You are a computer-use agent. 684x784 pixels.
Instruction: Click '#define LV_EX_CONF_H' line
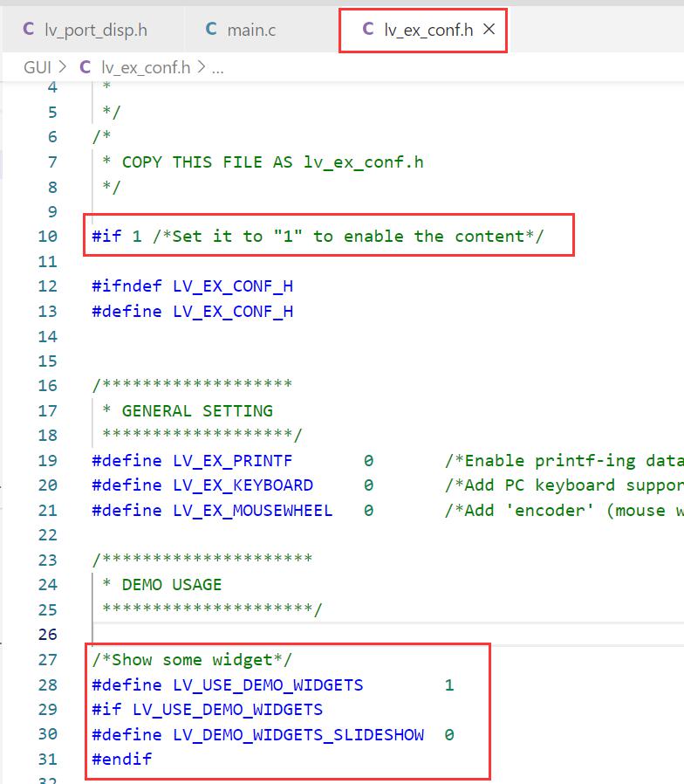tap(192, 311)
